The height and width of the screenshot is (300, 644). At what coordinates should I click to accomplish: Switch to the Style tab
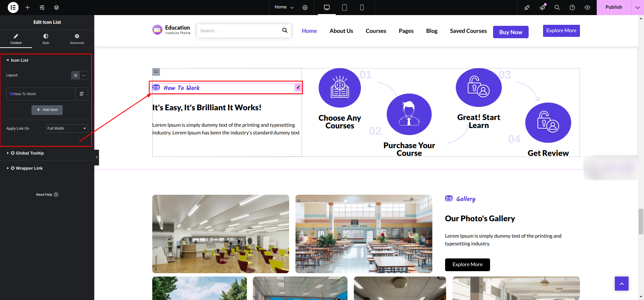[46, 39]
